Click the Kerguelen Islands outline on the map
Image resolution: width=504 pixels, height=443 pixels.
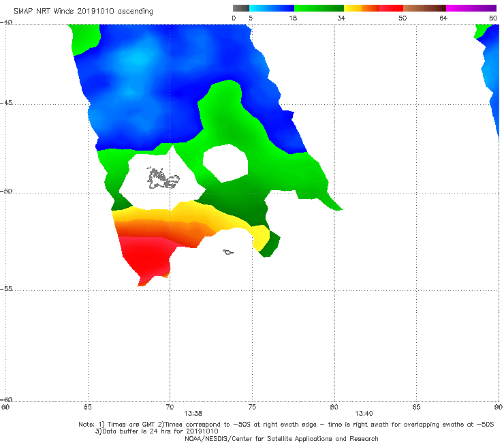point(163,178)
